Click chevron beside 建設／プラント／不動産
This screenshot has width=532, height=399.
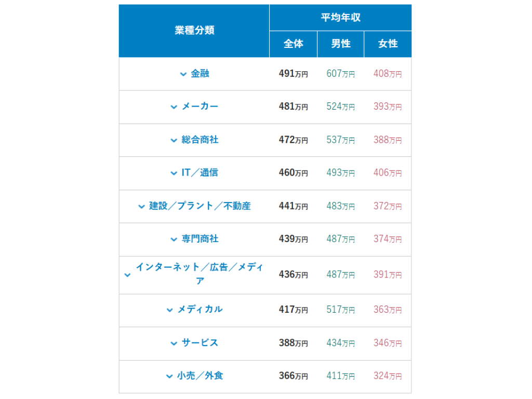(141, 206)
